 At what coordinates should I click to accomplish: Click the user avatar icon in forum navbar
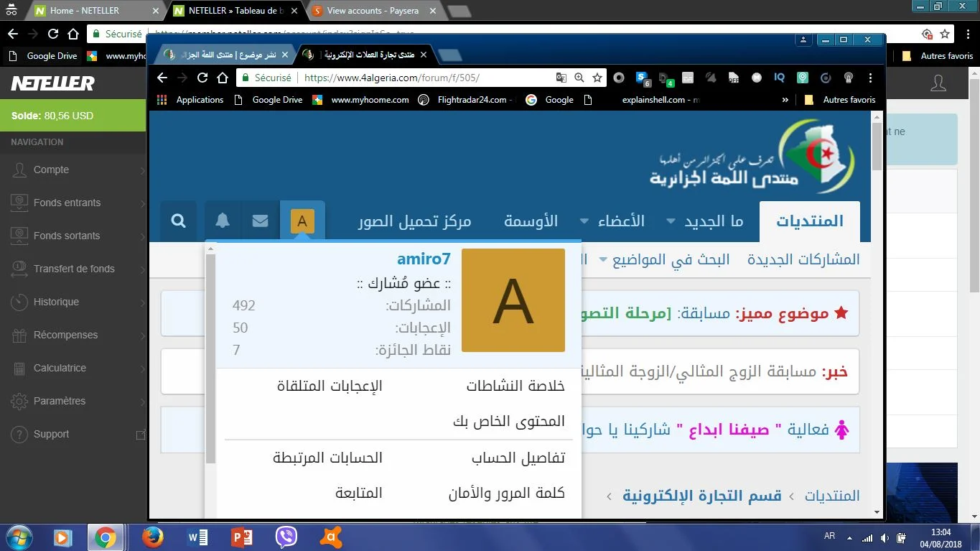point(302,221)
